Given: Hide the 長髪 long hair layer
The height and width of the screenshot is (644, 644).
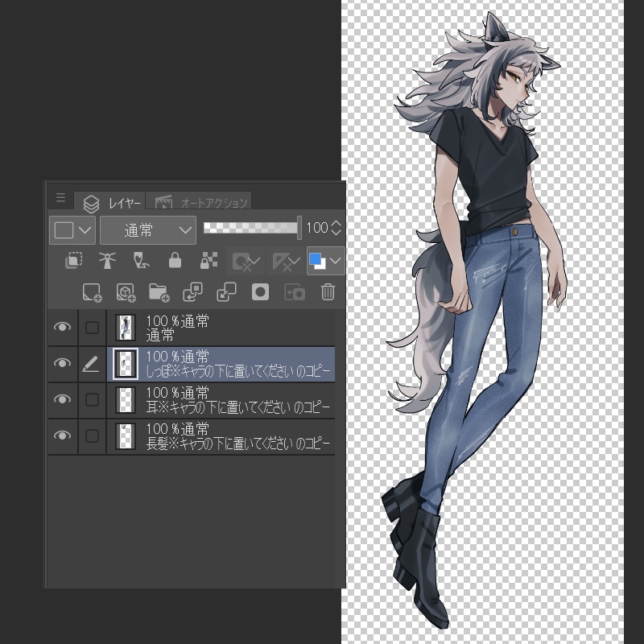Looking at the screenshot, I should (x=63, y=436).
